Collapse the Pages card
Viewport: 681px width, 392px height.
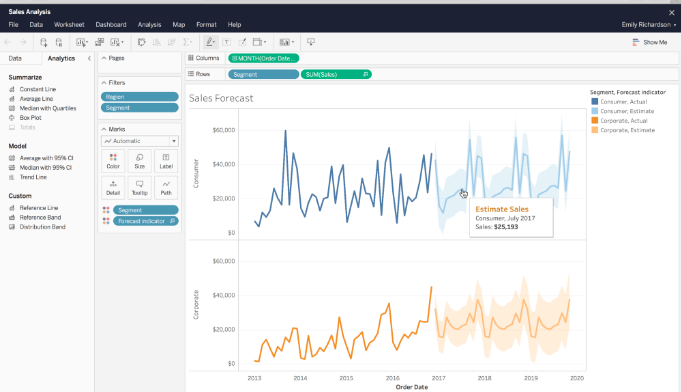(104, 58)
